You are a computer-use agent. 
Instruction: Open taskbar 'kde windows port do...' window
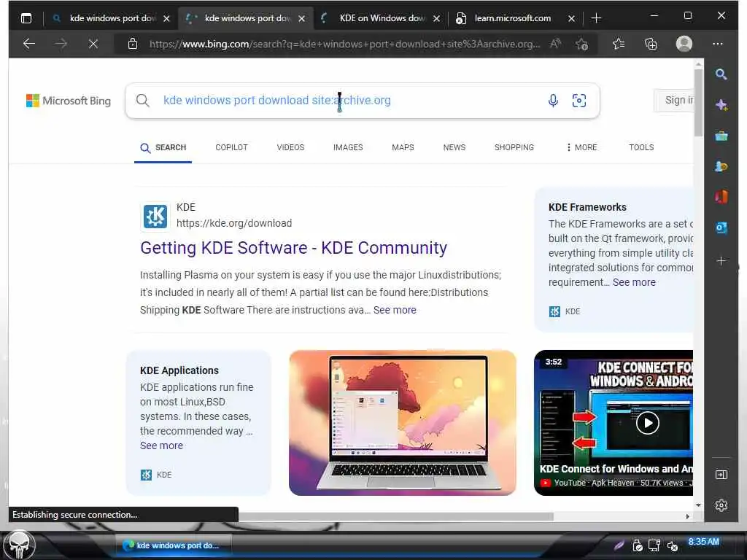coord(174,545)
